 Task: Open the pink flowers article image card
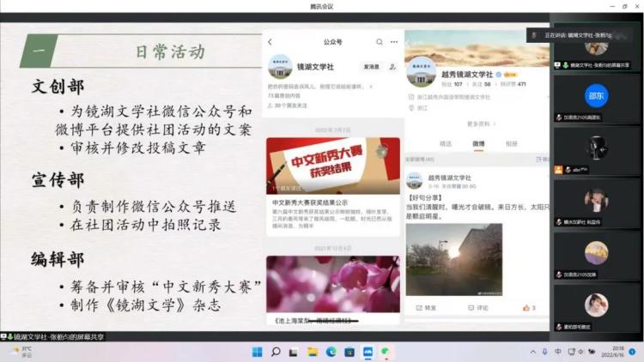[333, 284]
